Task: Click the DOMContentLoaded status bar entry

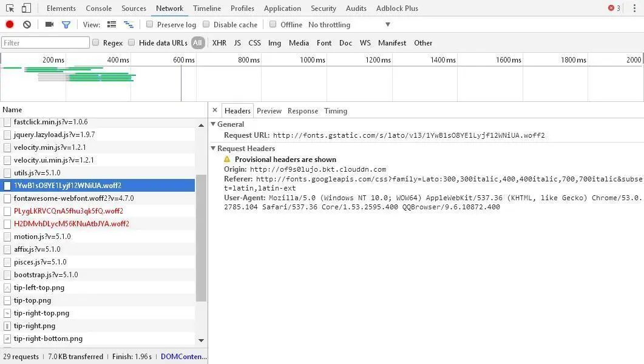Action: pyautogui.click(x=184, y=357)
